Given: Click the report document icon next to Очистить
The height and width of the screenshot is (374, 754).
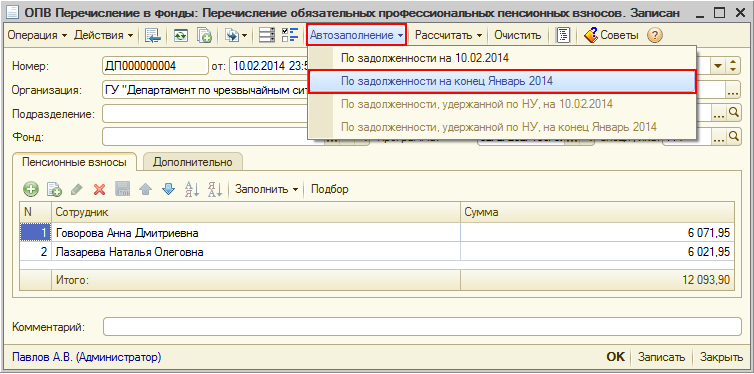Looking at the screenshot, I should [563, 35].
